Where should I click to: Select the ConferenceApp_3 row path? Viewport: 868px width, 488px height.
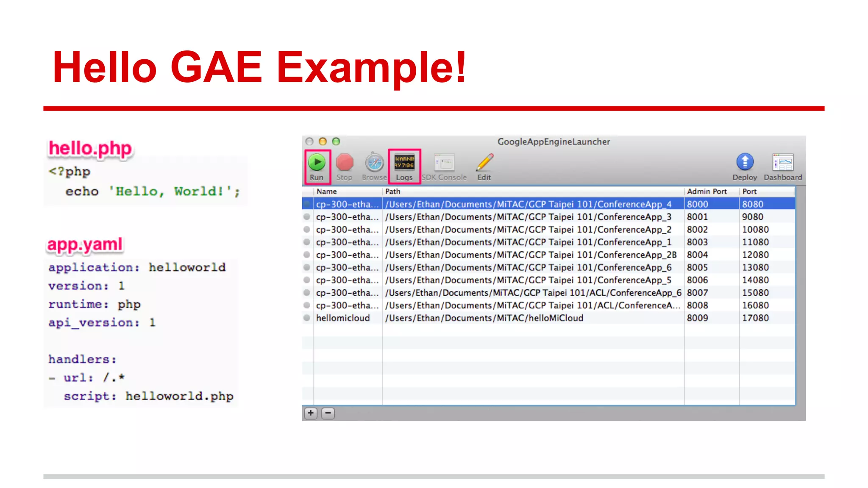point(529,217)
